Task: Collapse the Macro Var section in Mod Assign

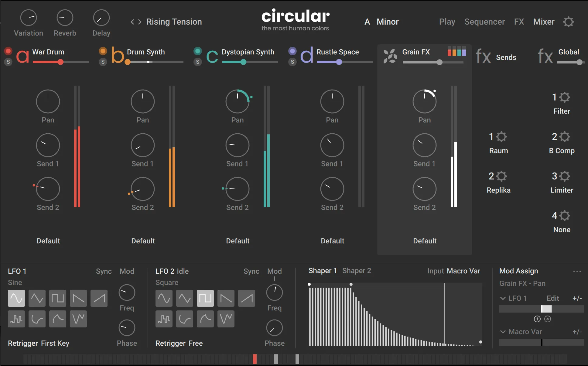Action: 503,332
